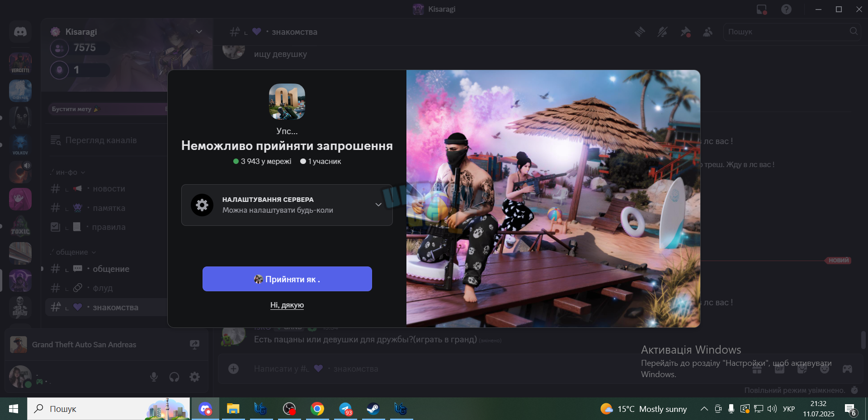Select the знакомства channel in the sidebar

click(107, 308)
